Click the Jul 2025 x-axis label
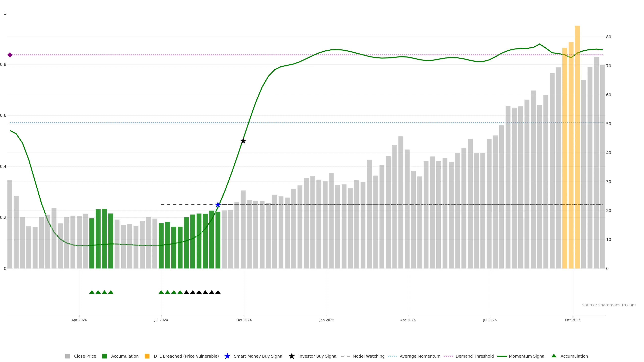 (490, 320)
